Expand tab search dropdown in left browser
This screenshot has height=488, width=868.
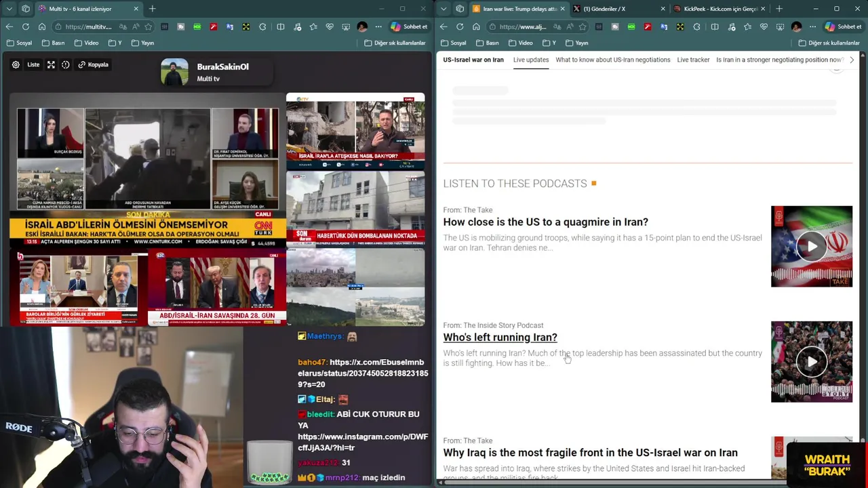tap(9, 9)
